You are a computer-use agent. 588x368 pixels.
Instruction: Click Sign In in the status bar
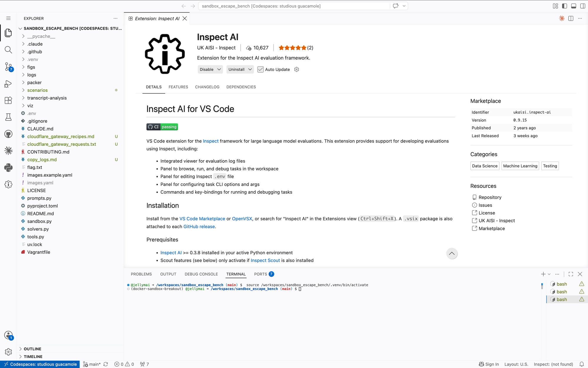(489, 364)
